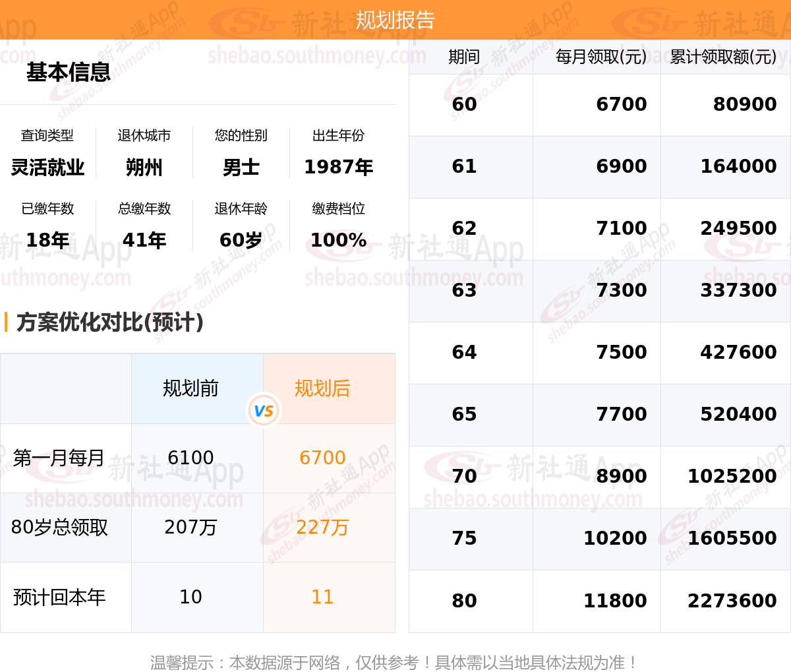
Task: Click age 65 in the period column
Action: coord(464,414)
